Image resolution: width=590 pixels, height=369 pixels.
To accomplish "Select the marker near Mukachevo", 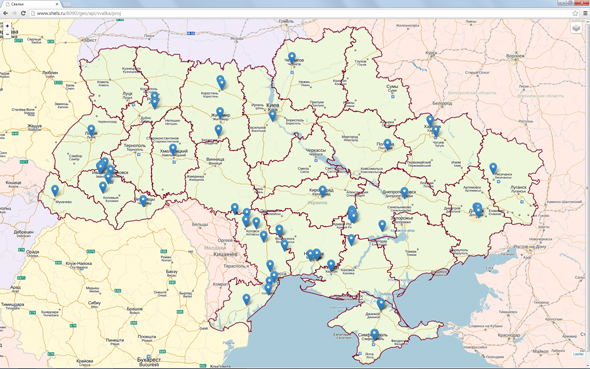I will pos(55,191).
